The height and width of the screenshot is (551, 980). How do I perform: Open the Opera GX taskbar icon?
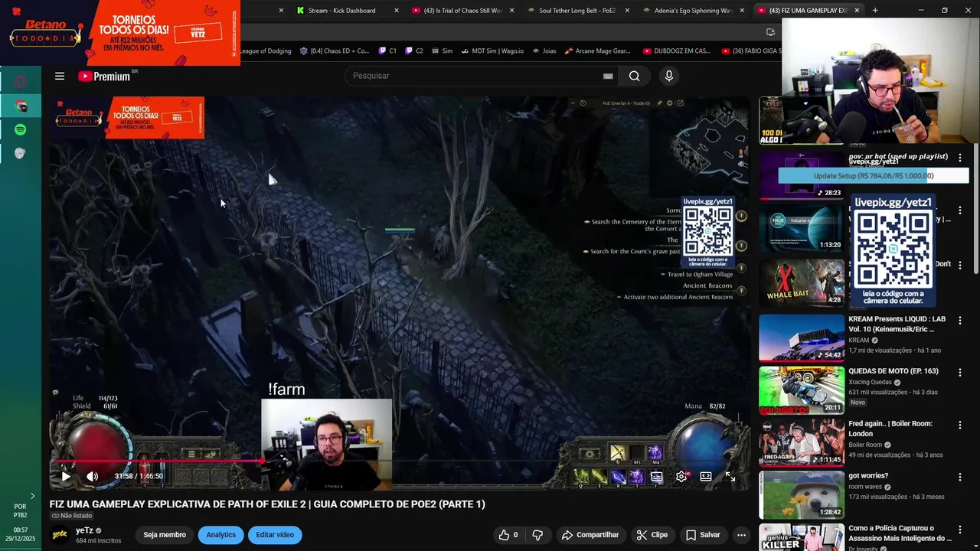[21, 82]
